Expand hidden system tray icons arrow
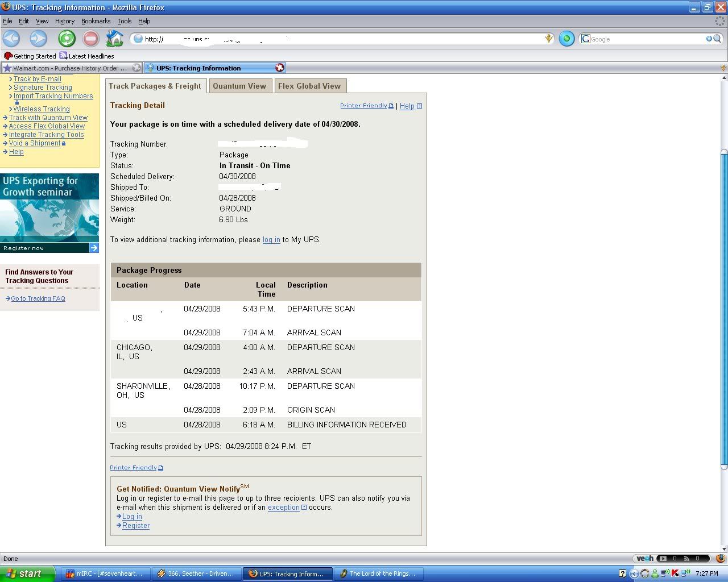The height and width of the screenshot is (582, 728). (634, 573)
